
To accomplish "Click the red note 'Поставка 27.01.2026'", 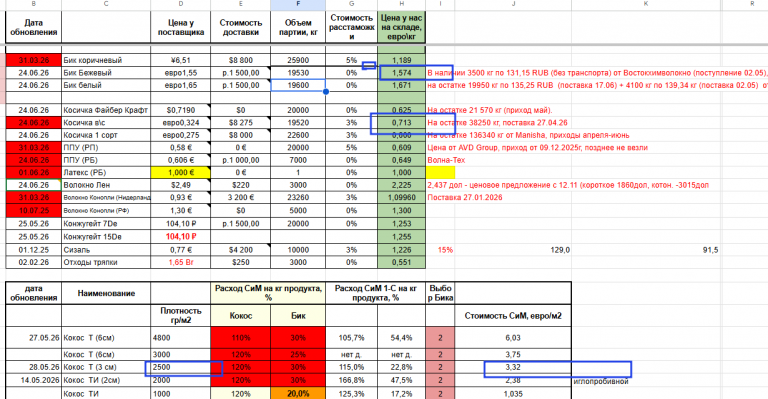I will [465, 197].
